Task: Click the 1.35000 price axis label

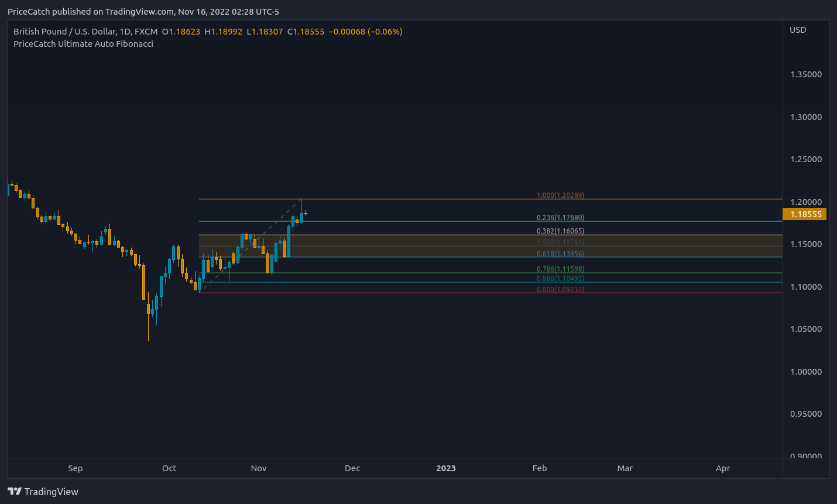Action: tap(806, 74)
